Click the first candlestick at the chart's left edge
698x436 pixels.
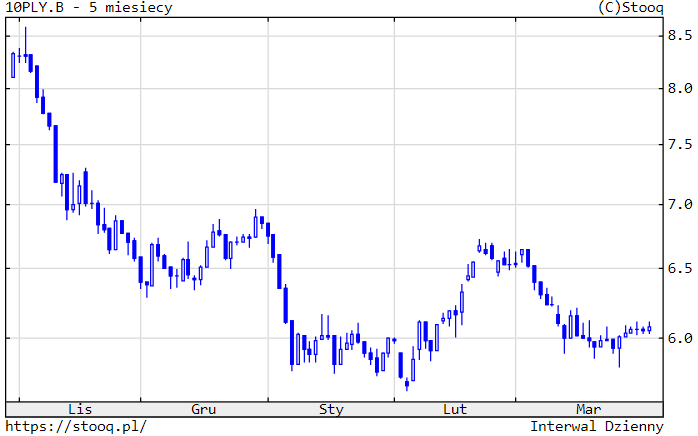click(13, 64)
